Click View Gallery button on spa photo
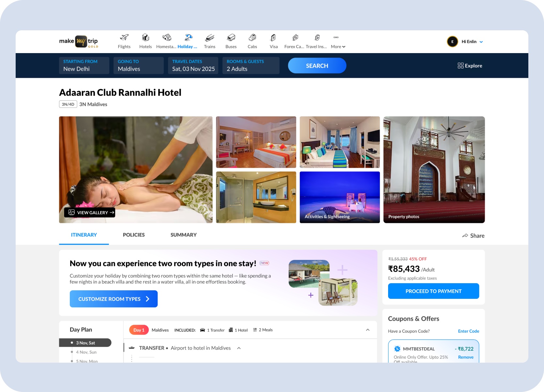The height and width of the screenshot is (392, 544). (90, 212)
